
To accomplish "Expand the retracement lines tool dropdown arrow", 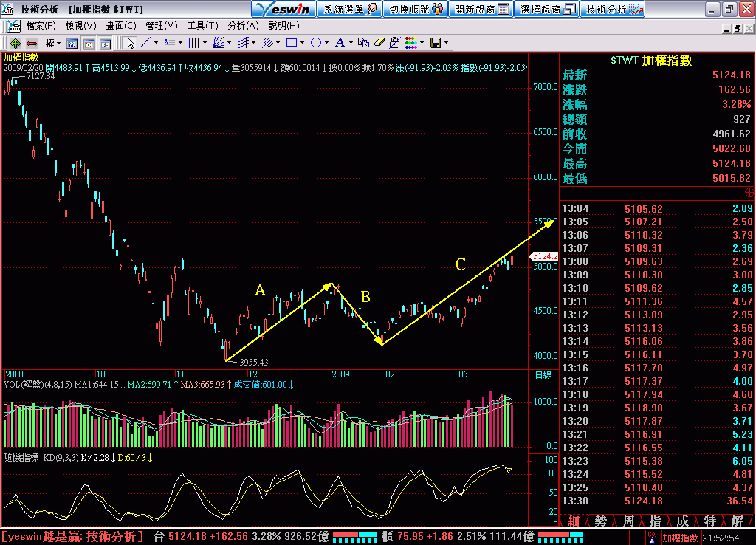I will 180,43.
